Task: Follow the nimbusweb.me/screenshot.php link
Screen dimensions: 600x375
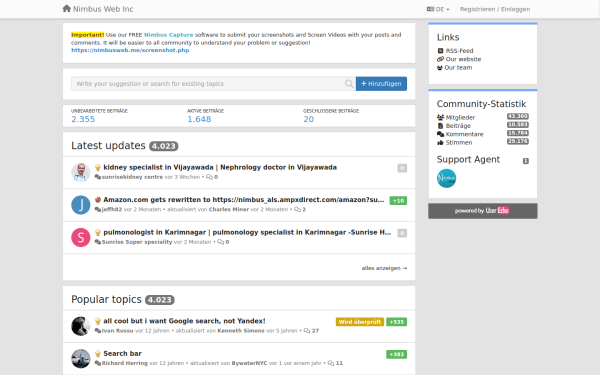Action: tap(130, 50)
